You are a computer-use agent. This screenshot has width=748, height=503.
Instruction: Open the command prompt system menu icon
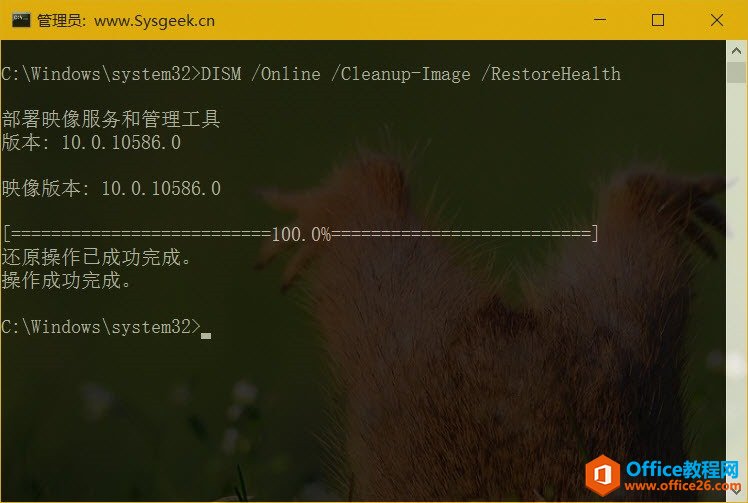click(x=21, y=20)
